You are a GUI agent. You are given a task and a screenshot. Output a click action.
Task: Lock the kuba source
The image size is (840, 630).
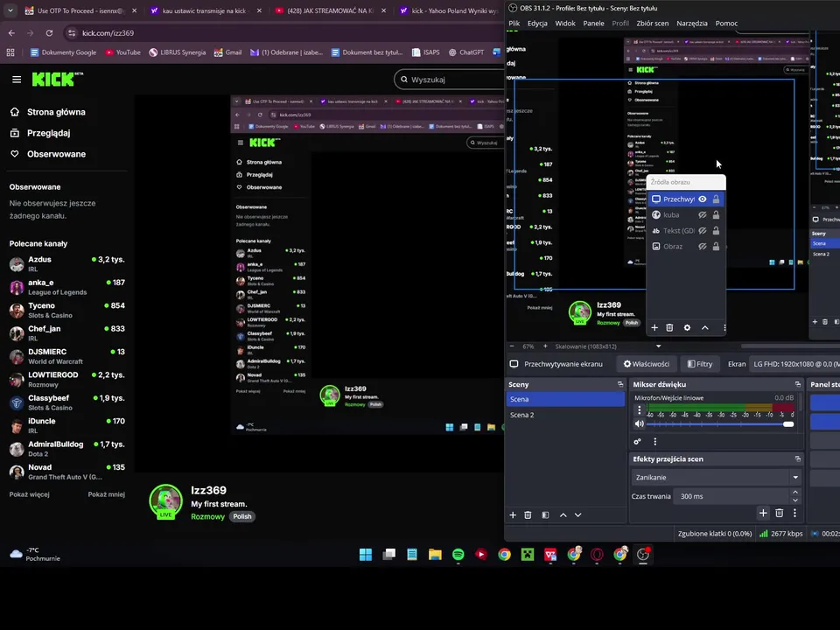tap(716, 215)
